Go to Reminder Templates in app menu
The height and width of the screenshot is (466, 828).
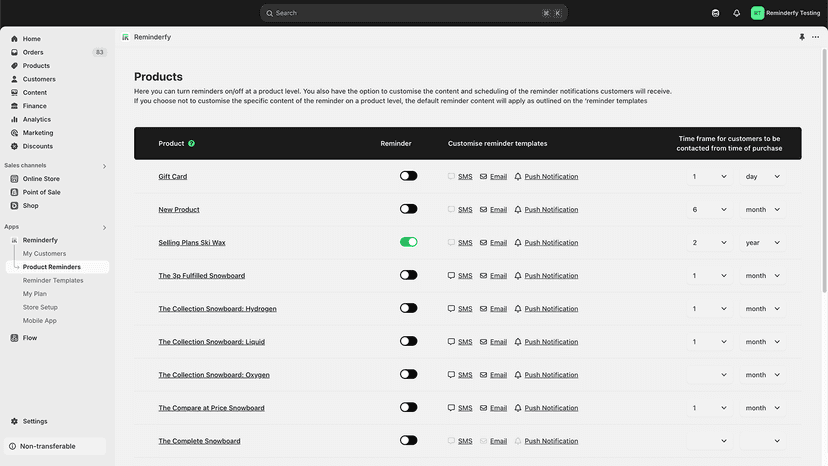click(53, 281)
